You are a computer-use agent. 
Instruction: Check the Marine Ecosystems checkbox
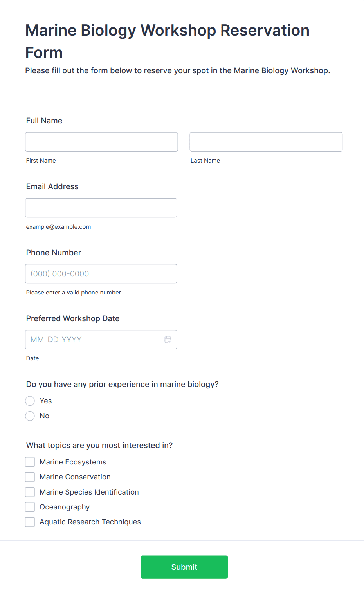click(x=30, y=462)
